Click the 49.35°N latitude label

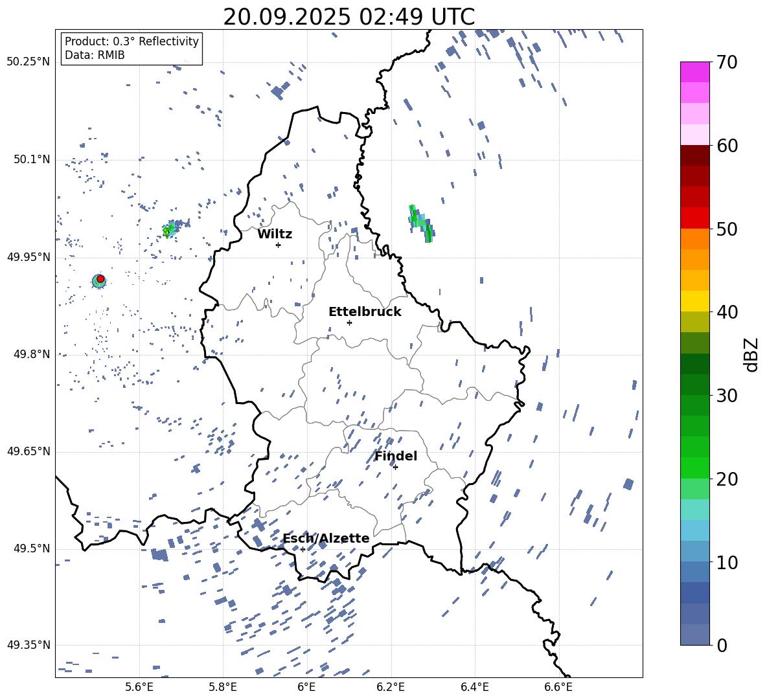pos(29,645)
